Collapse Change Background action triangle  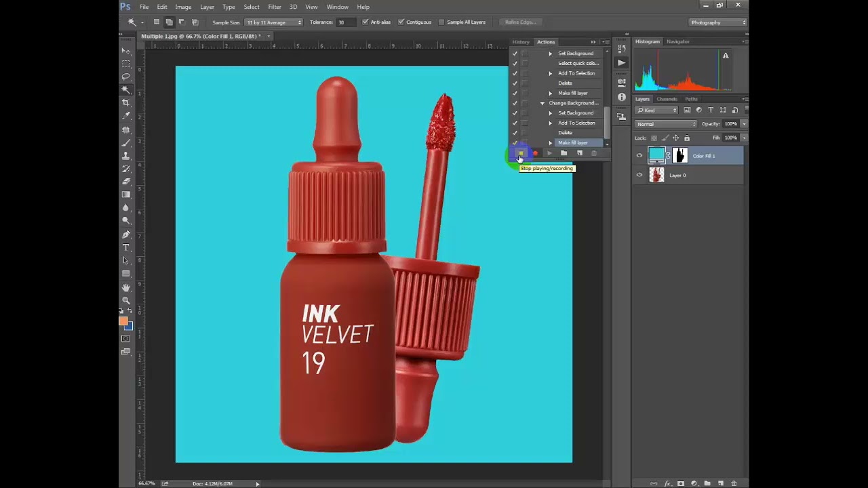(542, 103)
